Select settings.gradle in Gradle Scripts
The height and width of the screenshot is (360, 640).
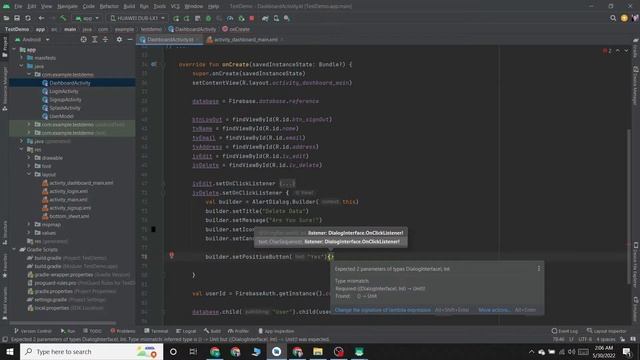tap(50, 300)
